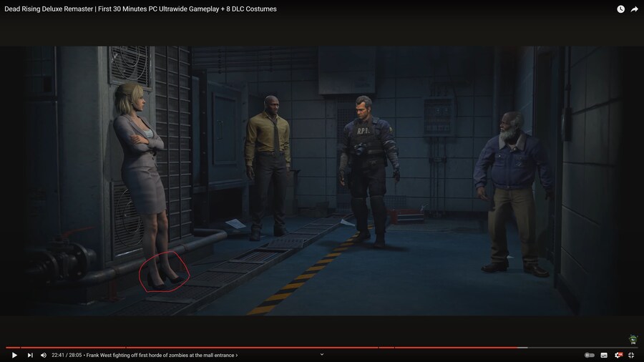644x362 pixels.
Task: Turn on subtitles/closed captions
Action: point(604,355)
